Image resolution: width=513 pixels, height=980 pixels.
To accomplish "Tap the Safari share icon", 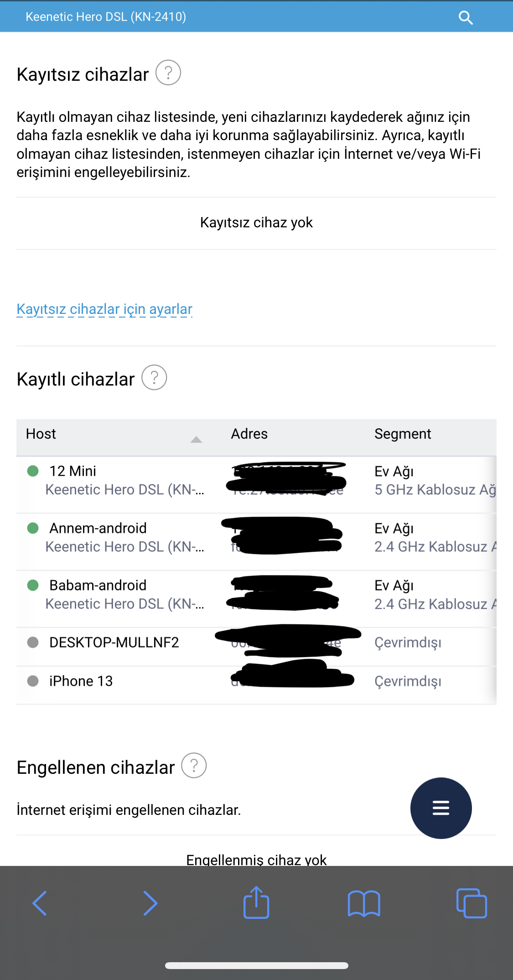I will point(256,902).
